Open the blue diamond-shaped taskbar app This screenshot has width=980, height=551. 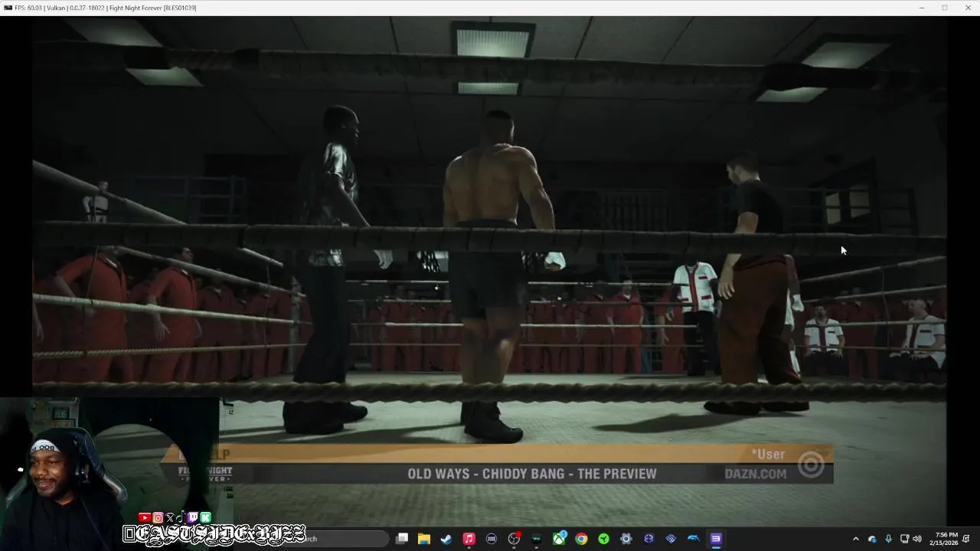click(x=671, y=539)
